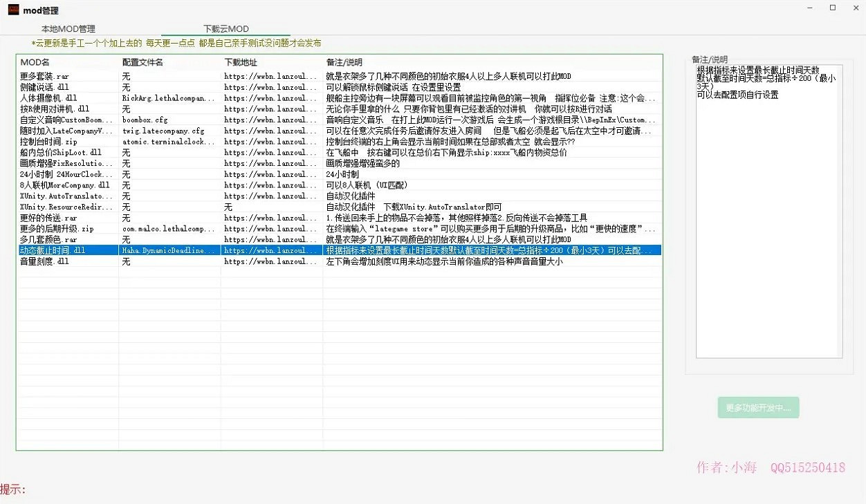The width and height of the screenshot is (866, 504).
Task: Open the download link for 更多套装.rar
Action: (x=270, y=76)
